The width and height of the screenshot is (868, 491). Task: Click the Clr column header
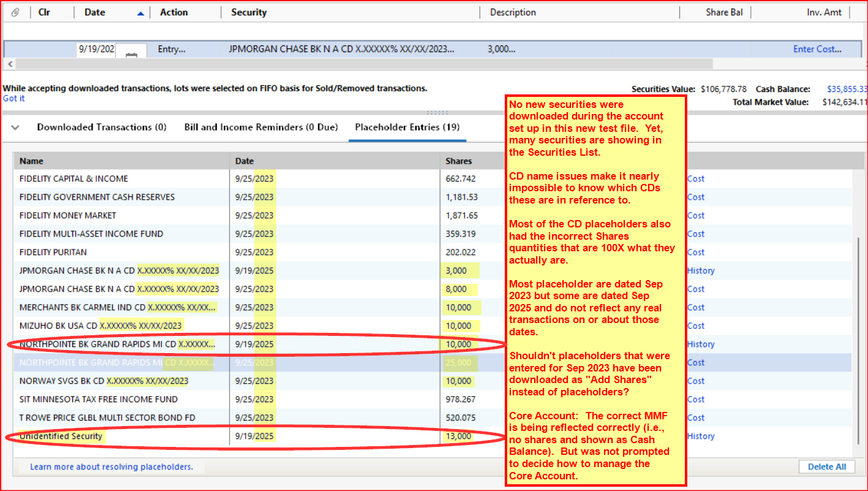(x=44, y=12)
